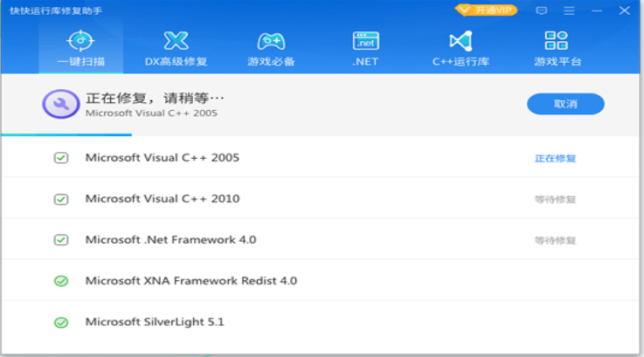This screenshot has height=357, width=644.
Task: Open the hamburger menu icon
Action: point(569,10)
